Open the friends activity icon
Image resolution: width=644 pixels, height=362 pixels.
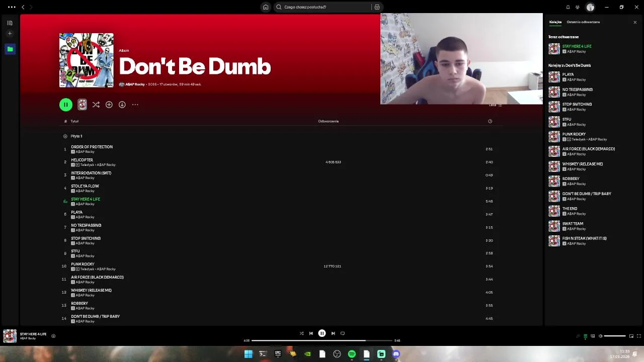coord(578,7)
